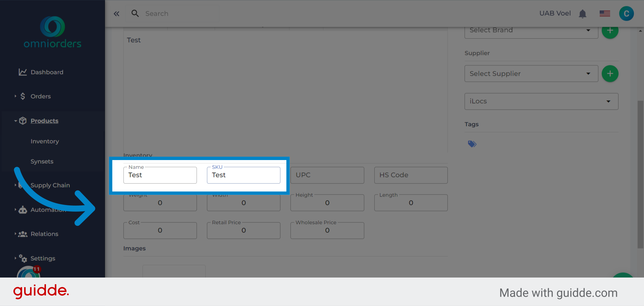Open the language flag selector
This screenshot has width=644, height=306.
click(x=605, y=13)
